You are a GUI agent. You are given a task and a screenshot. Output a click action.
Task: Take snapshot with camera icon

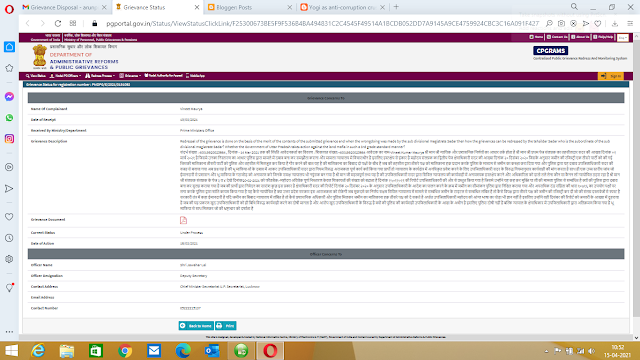point(562,24)
